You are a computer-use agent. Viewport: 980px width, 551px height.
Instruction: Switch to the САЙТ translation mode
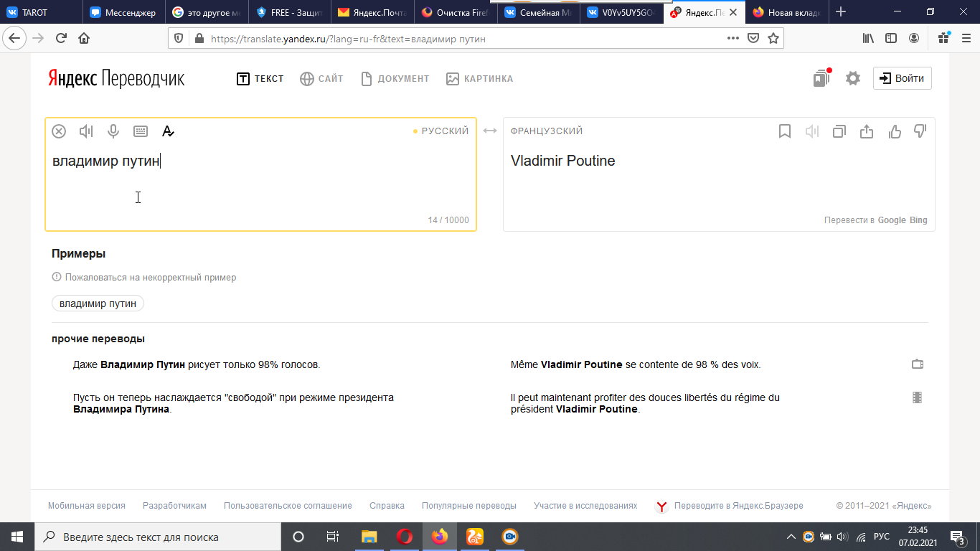[321, 79]
